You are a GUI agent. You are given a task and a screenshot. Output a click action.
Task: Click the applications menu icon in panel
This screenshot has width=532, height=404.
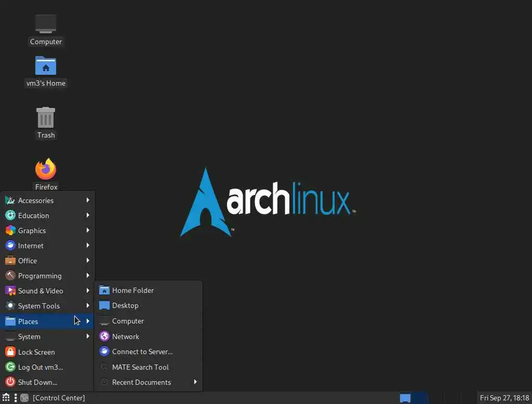coord(6,398)
